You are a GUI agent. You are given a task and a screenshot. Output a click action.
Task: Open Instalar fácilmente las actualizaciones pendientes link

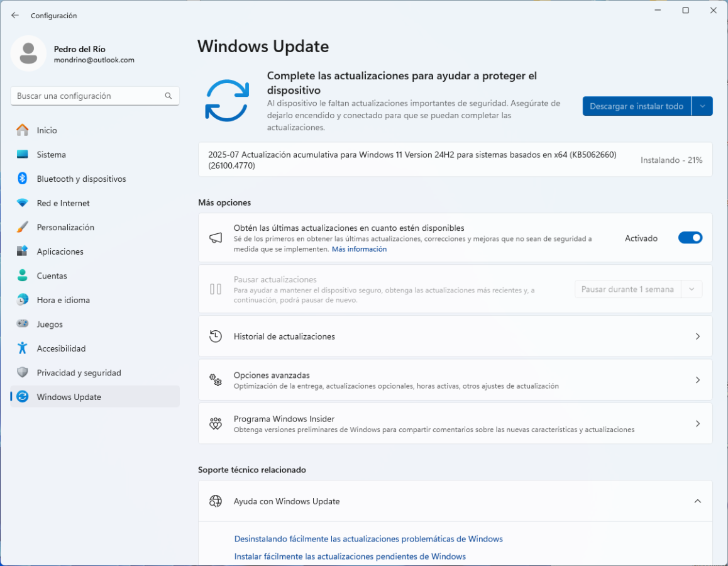(x=350, y=556)
